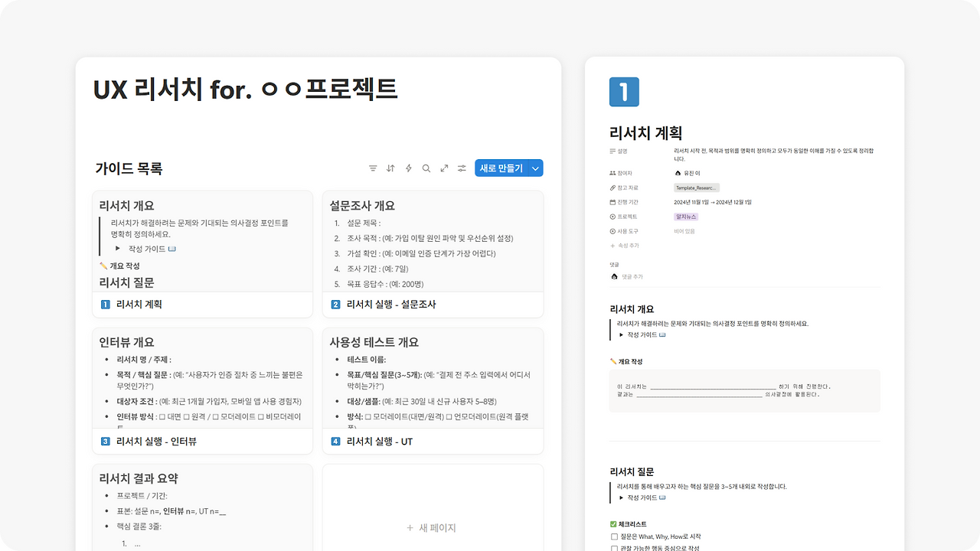Open the Template_Researc... attached file chip
The width and height of the screenshot is (980, 551).
697,188
